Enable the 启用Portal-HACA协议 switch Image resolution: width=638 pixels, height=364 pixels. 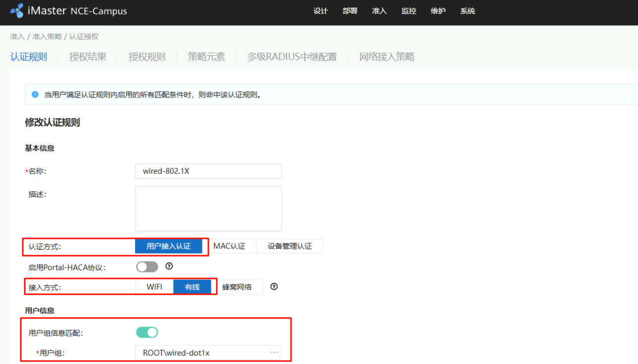[x=147, y=267]
